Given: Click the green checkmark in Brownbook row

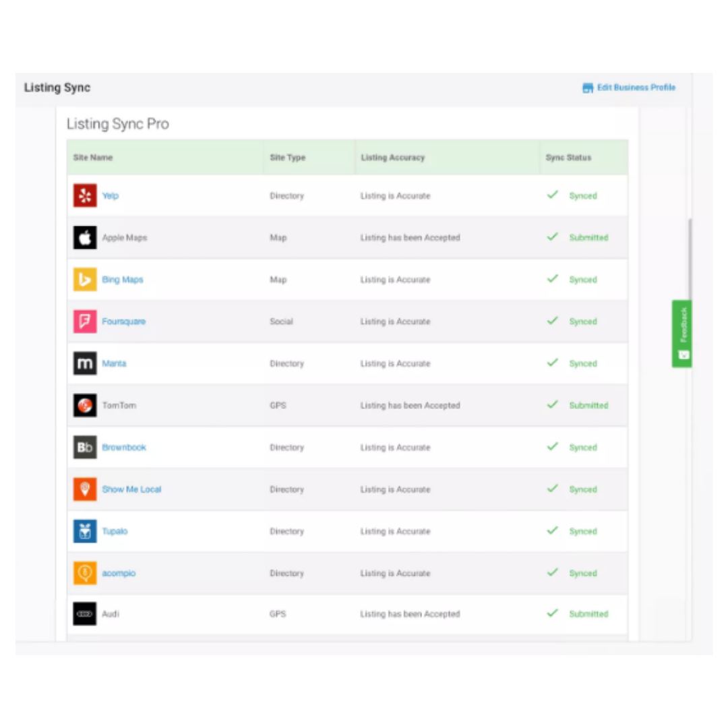Looking at the screenshot, I should pos(553,446).
